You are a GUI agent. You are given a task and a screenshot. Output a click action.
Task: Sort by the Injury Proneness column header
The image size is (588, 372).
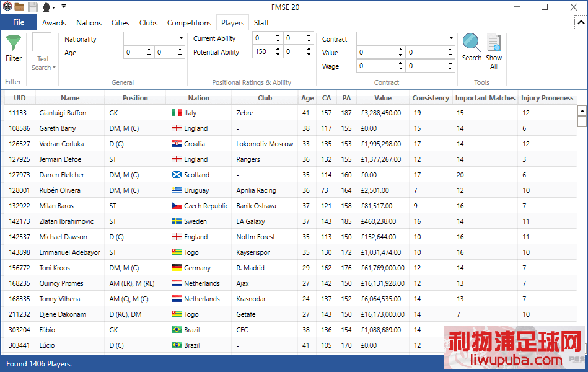pos(547,98)
